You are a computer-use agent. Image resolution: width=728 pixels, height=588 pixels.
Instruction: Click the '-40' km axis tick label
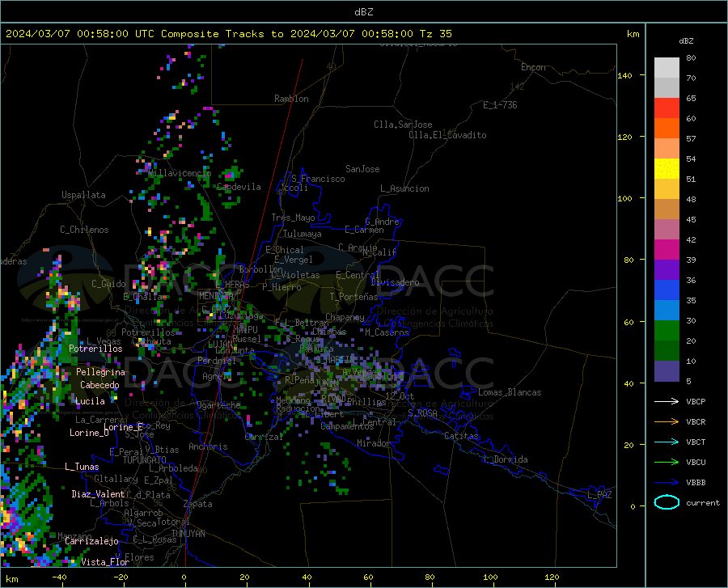coord(59,577)
